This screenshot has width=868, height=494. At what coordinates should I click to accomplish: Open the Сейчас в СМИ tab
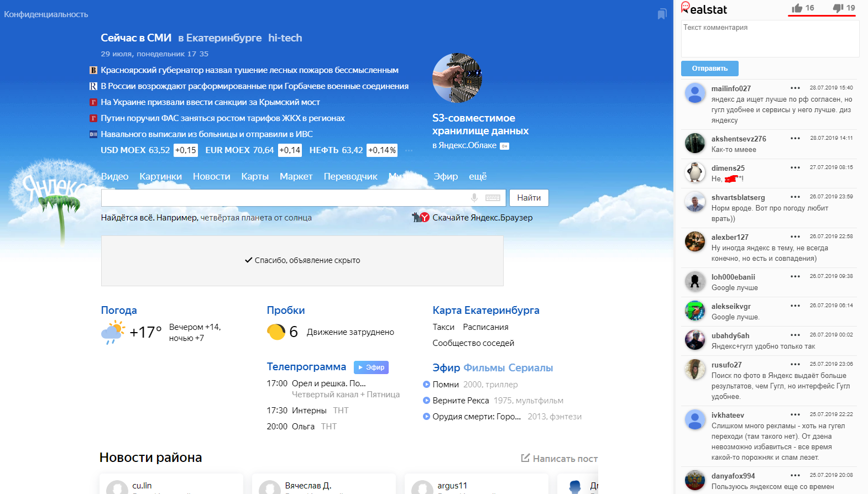[136, 38]
